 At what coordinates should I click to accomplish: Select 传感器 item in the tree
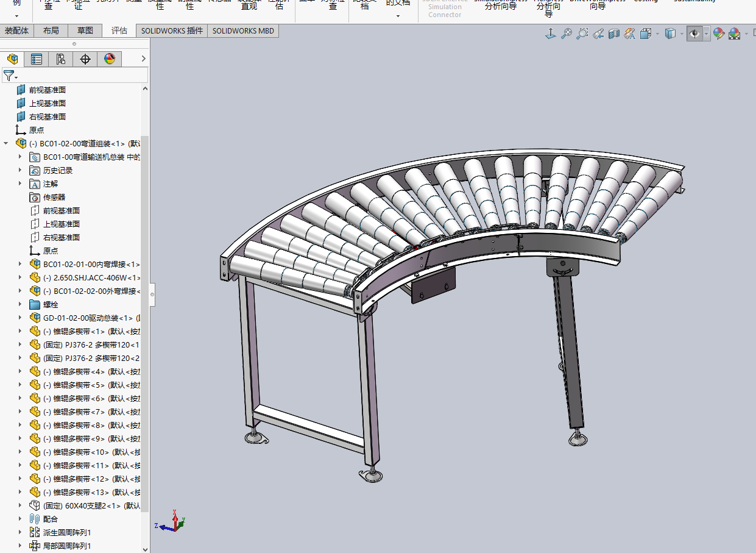[x=54, y=197]
